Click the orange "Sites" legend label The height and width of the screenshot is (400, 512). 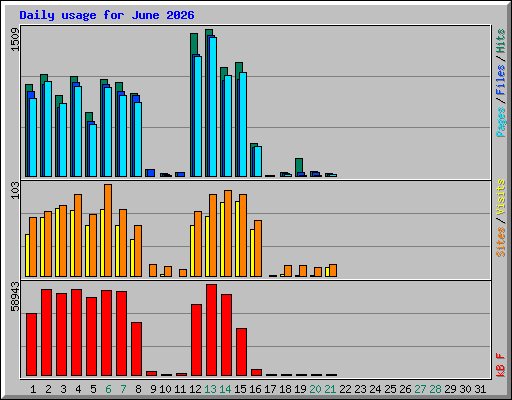pos(500,242)
